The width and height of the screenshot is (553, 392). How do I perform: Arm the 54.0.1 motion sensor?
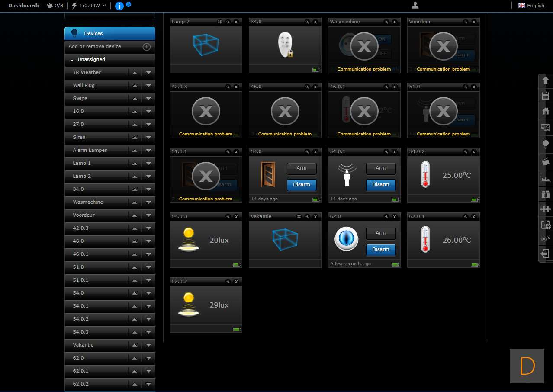381,168
